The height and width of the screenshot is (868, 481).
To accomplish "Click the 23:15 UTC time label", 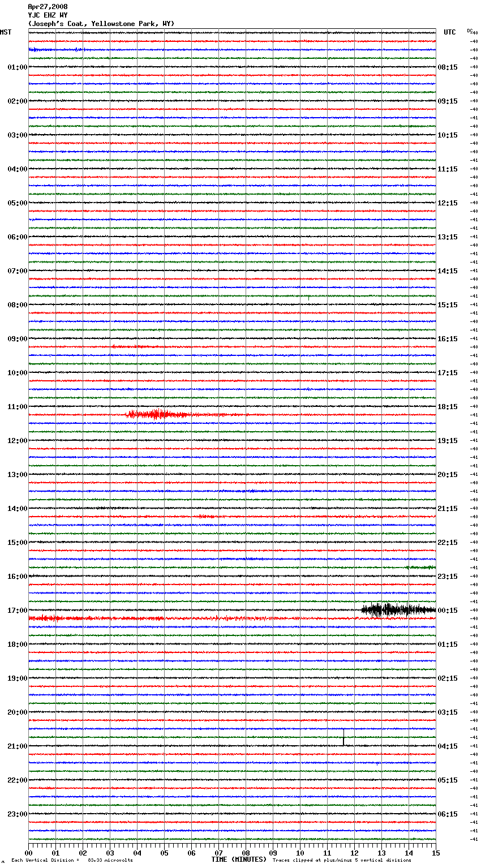I will [448, 577].
